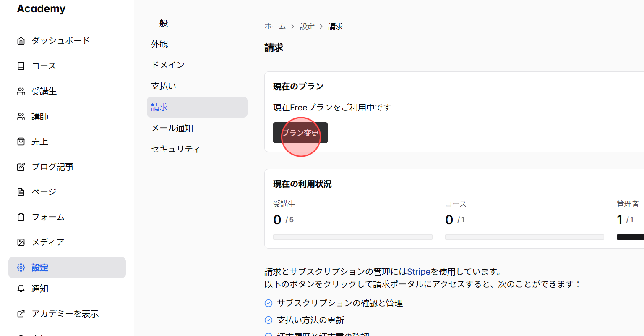Viewport: 644px width, 336px height.
Task: Click the 設定 gear icon
Action: (21, 268)
